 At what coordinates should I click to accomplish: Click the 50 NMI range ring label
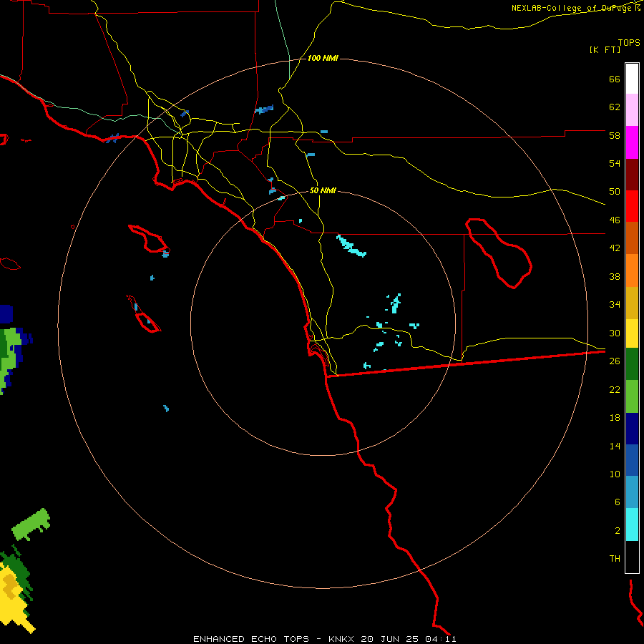click(x=323, y=190)
